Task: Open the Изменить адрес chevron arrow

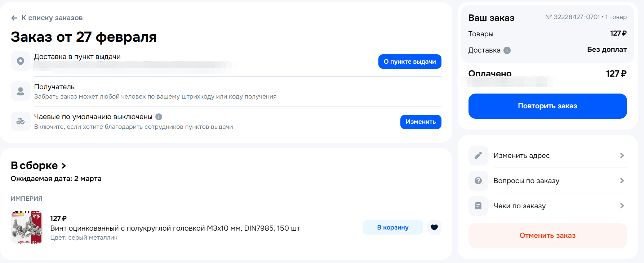Action: coord(622,155)
